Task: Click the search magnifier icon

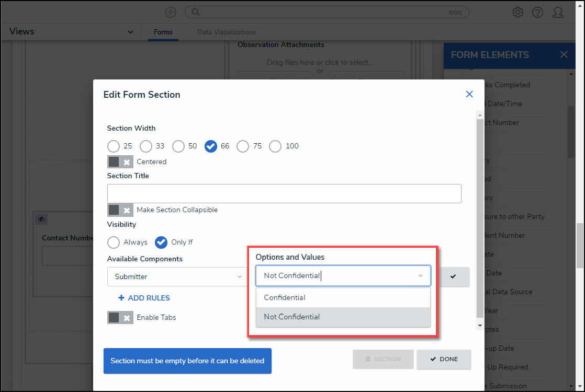Action: [196, 13]
